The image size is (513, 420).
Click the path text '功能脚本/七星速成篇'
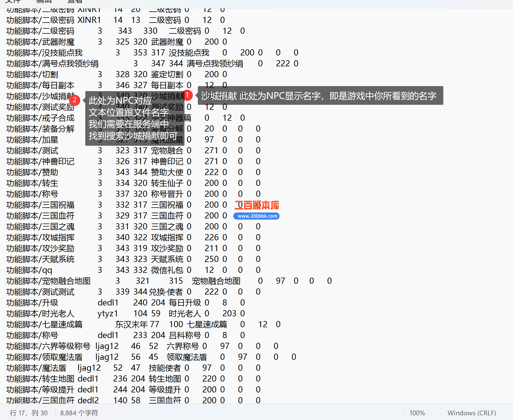tap(45, 324)
